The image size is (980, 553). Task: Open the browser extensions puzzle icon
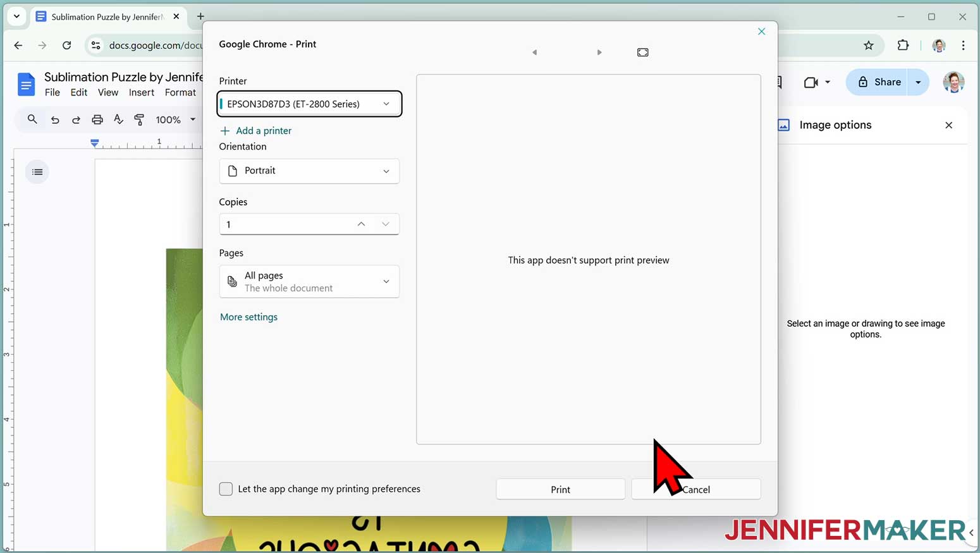(x=903, y=45)
